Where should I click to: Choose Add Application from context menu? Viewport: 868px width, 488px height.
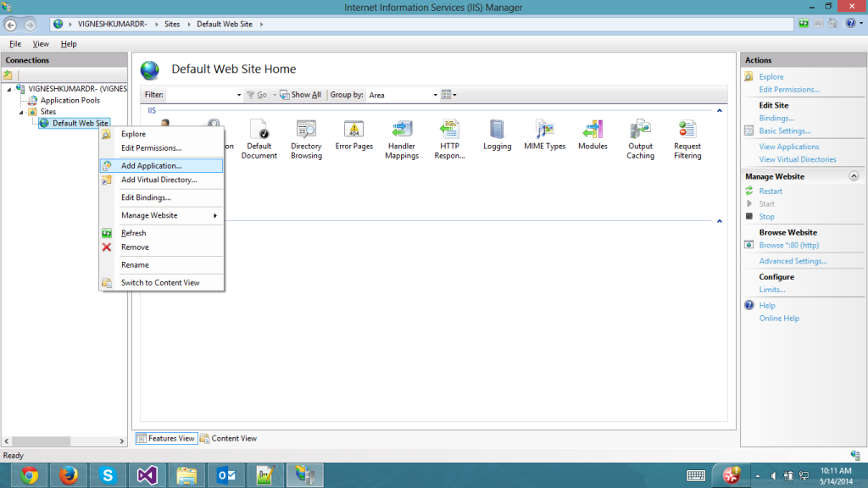(151, 166)
